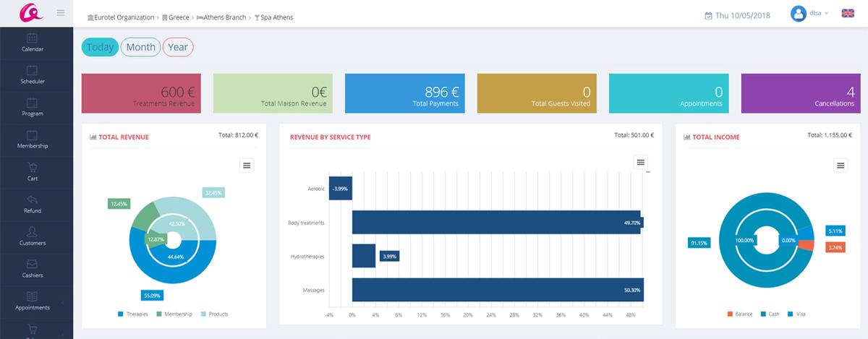Toggle Therapies legend in Total Revenue
The image size is (868, 339).
coord(132,314)
